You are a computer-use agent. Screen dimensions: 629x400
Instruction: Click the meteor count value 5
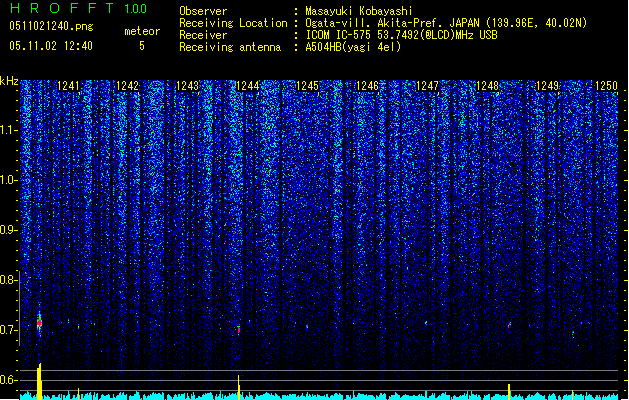point(142,46)
